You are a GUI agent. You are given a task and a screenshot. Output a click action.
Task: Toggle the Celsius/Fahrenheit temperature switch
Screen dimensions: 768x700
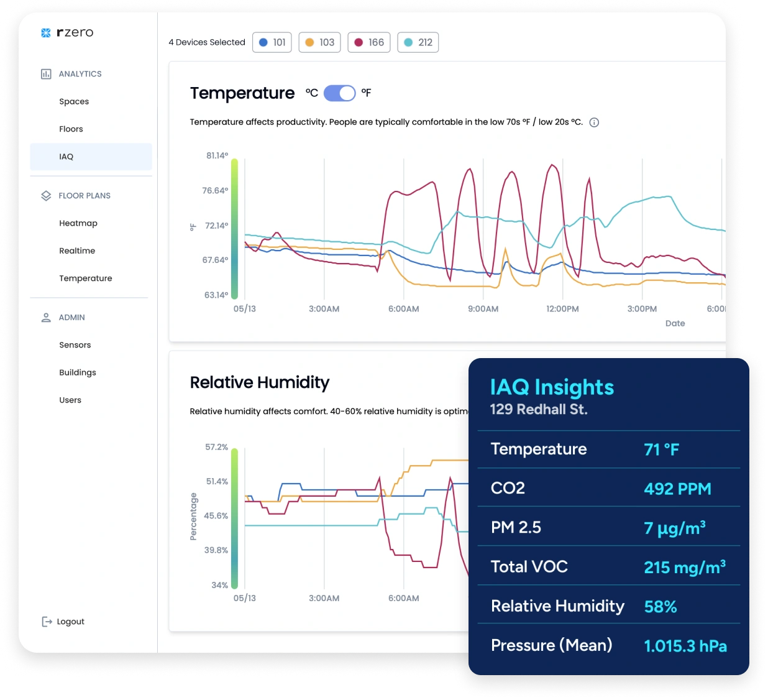tap(339, 93)
